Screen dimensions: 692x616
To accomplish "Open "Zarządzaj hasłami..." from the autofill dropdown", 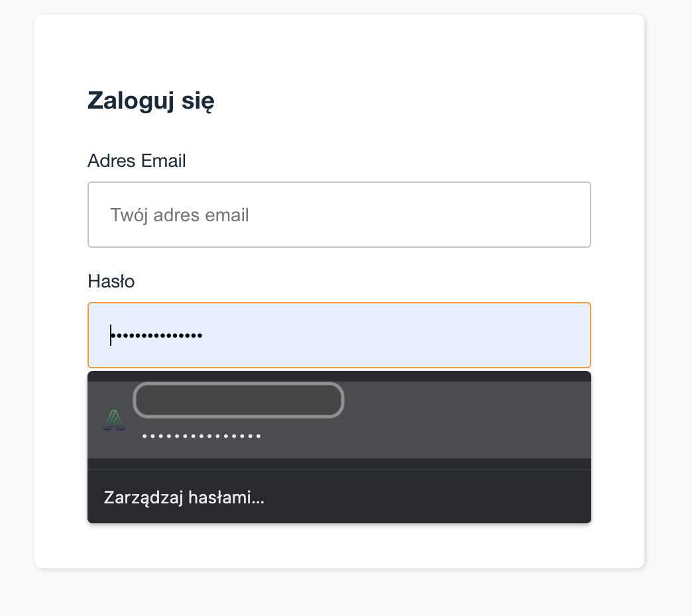I will (184, 497).
